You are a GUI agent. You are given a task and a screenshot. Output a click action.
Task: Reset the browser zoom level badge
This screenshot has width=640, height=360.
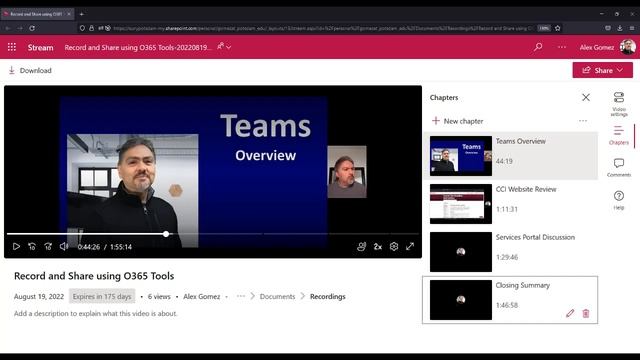(x=544, y=28)
